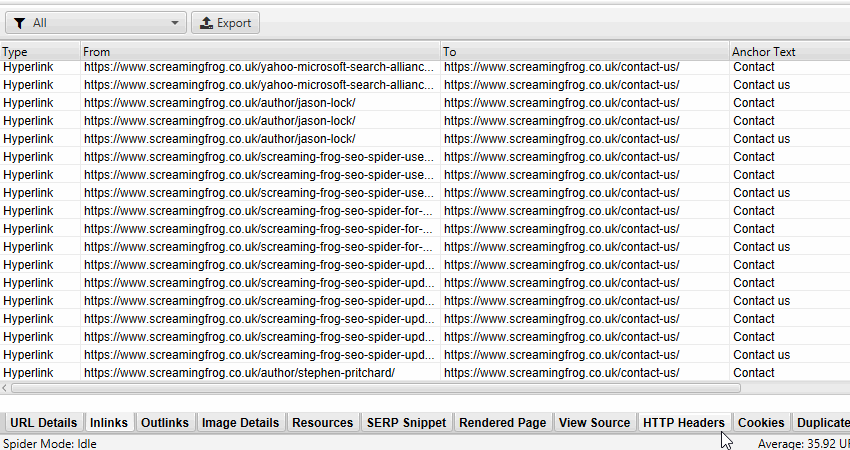The image size is (850, 450).
Task: Show the Rendered Page tab
Action: tap(503, 423)
